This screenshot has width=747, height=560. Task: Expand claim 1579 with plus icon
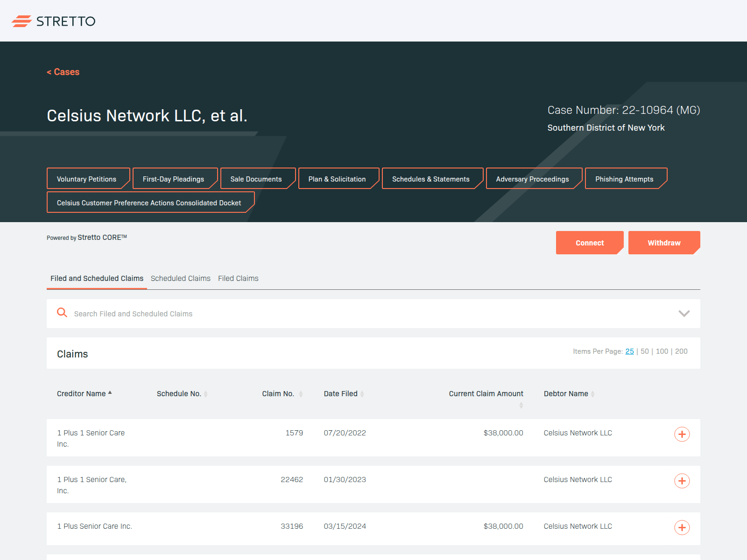(x=682, y=434)
